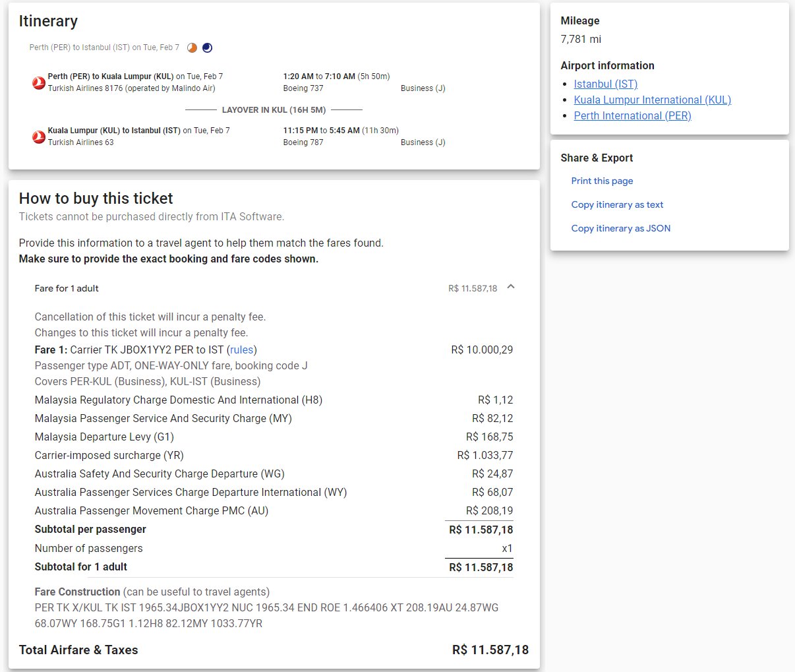Image resolution: width=795 pixels, height=672 pixels.
Task: Click Copy itinerary as JSON
Action: [621, 228]
